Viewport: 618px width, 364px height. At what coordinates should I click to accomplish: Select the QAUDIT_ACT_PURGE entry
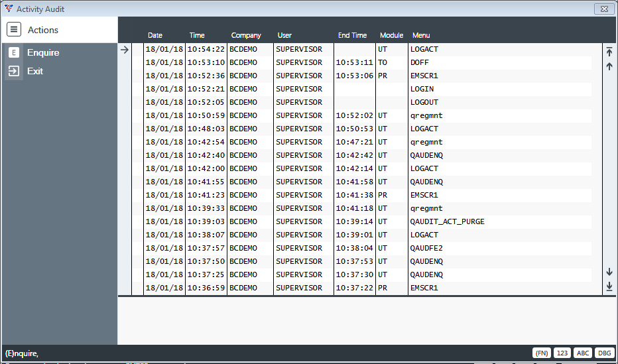coord(448,222)
